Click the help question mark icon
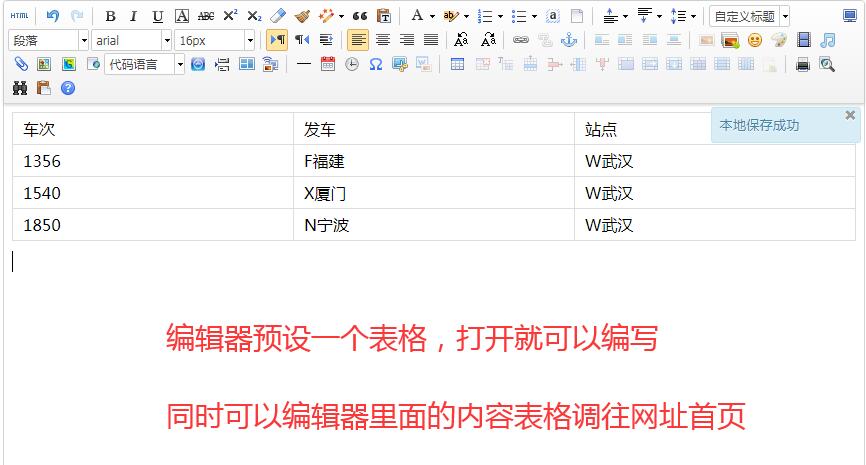The image size is (866, 465). tap(68, 88)
